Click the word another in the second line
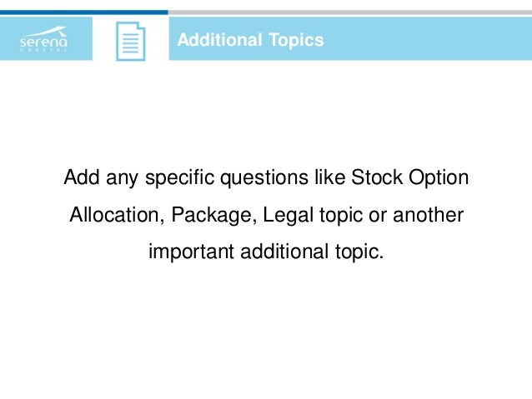 click(428, 215)
